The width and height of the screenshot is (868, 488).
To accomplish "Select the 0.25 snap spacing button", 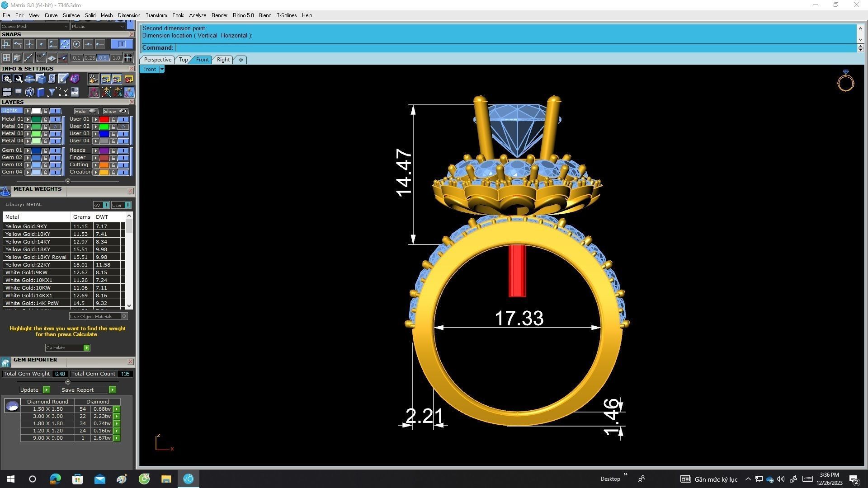I will point(90,58).
